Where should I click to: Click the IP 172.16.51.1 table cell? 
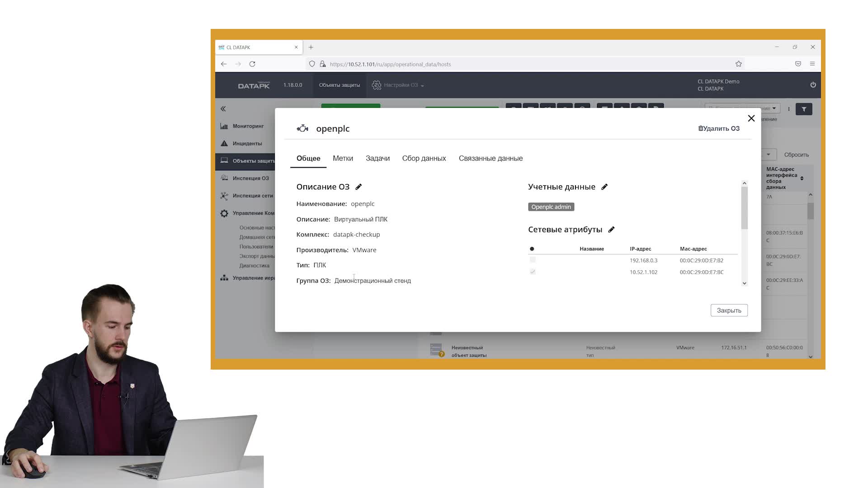734,348
